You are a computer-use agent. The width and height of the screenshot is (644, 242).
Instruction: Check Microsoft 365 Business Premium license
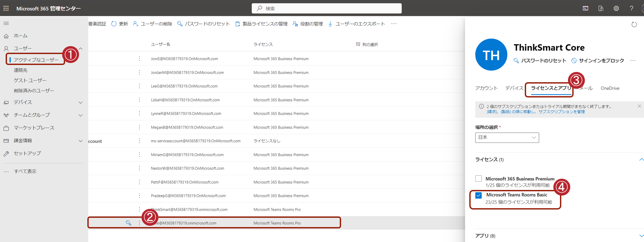click(479, 179)
